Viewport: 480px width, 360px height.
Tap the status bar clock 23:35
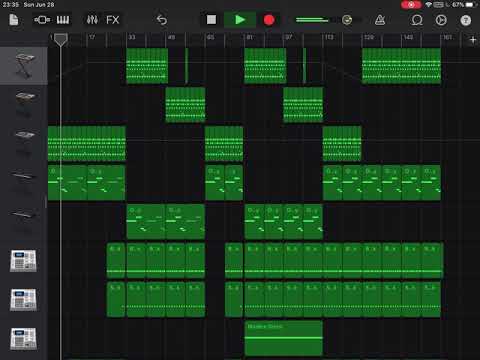pos(10,5)
